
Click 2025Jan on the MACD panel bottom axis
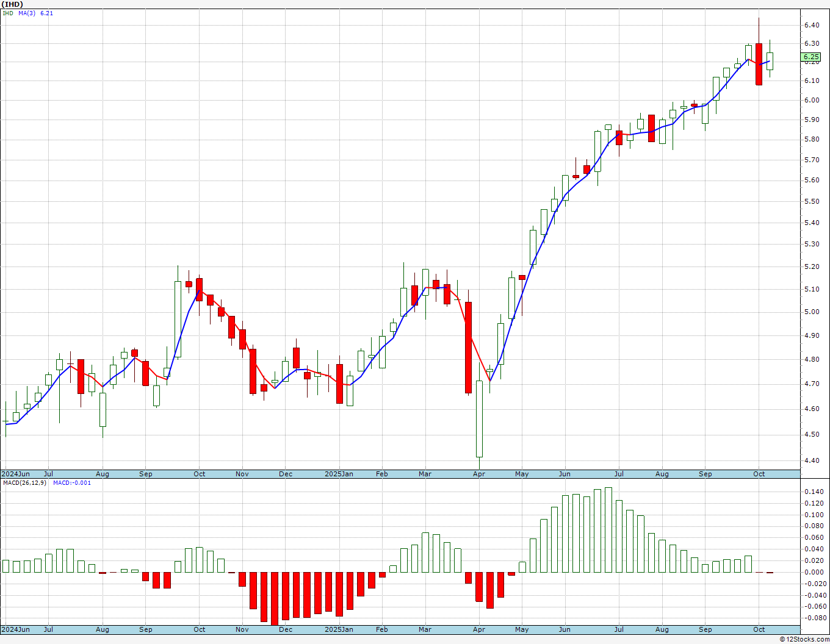(339, 629)
